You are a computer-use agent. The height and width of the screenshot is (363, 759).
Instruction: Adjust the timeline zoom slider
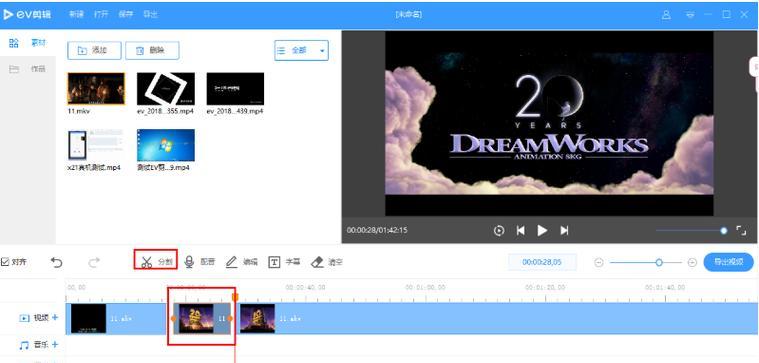click(x=659, y=262)
